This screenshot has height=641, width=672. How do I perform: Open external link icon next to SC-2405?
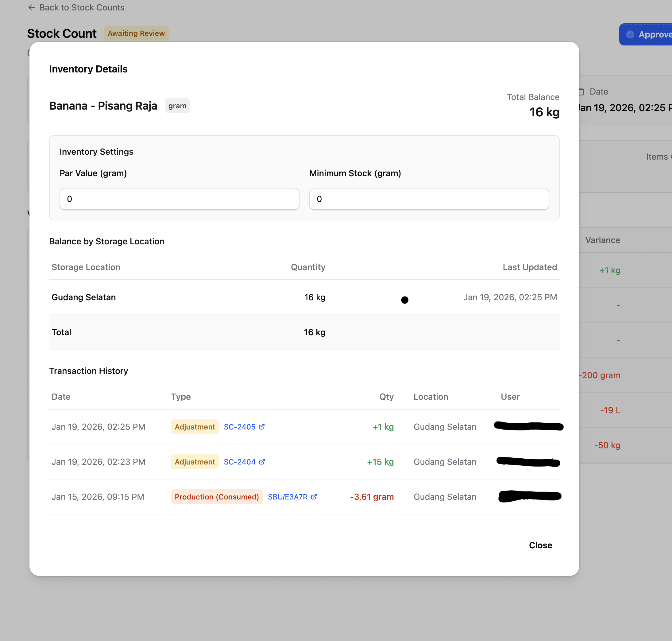click(261, 427)
